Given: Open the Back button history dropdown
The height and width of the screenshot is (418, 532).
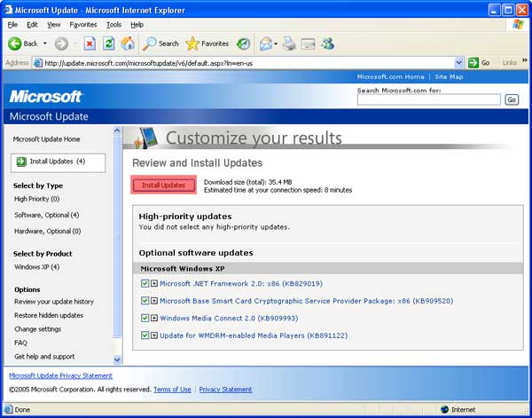Looking at the screenshot, I should 45,43.
